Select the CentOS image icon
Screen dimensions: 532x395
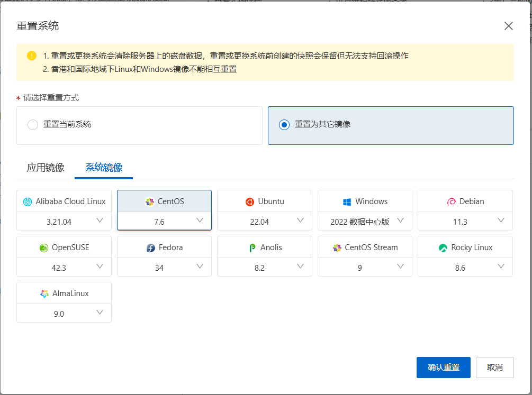click(x=150, y=202)
